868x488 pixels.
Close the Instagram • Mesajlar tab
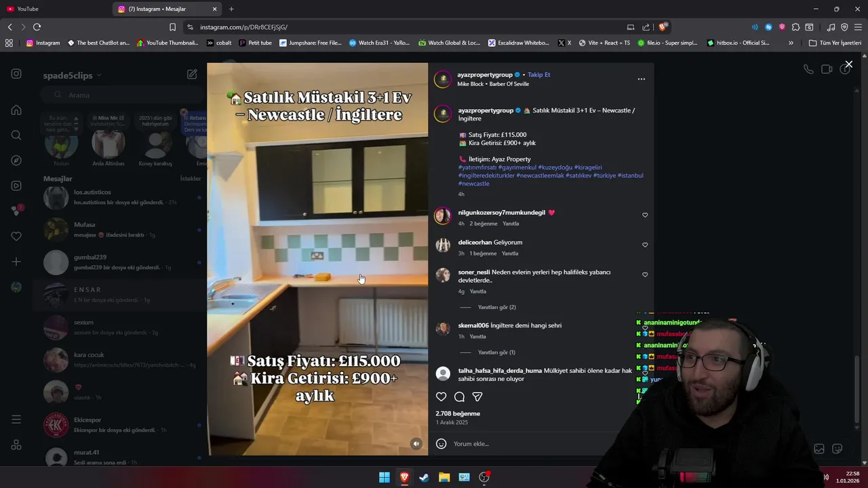point(215,9)
